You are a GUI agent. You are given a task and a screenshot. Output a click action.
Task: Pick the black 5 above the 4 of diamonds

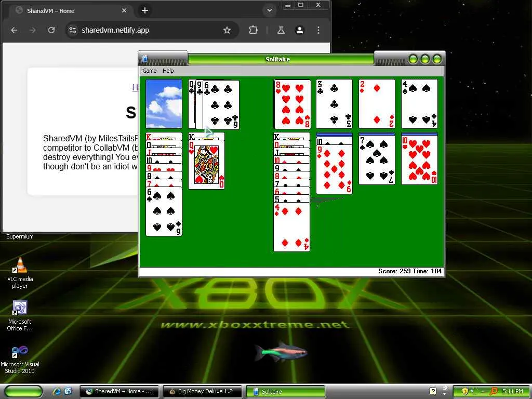pyautogui.click(x=292, y=199)
